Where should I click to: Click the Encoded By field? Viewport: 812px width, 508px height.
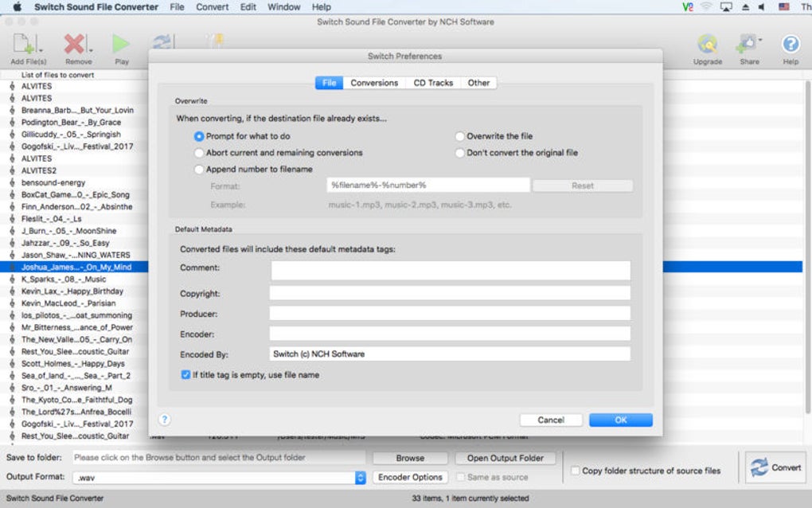click(450, 354)
